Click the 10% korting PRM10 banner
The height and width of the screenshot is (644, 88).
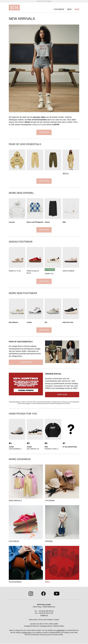(x=26, y=384)
